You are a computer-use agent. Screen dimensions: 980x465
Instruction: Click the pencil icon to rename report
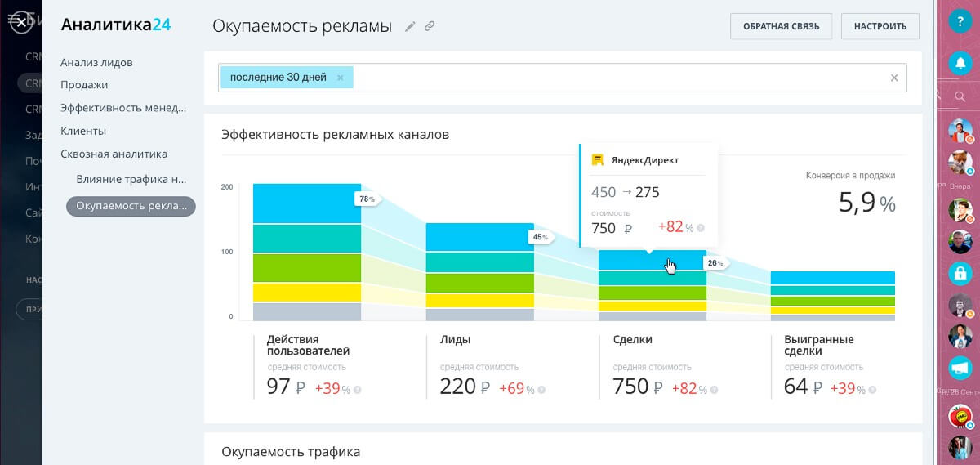point(410,26)
